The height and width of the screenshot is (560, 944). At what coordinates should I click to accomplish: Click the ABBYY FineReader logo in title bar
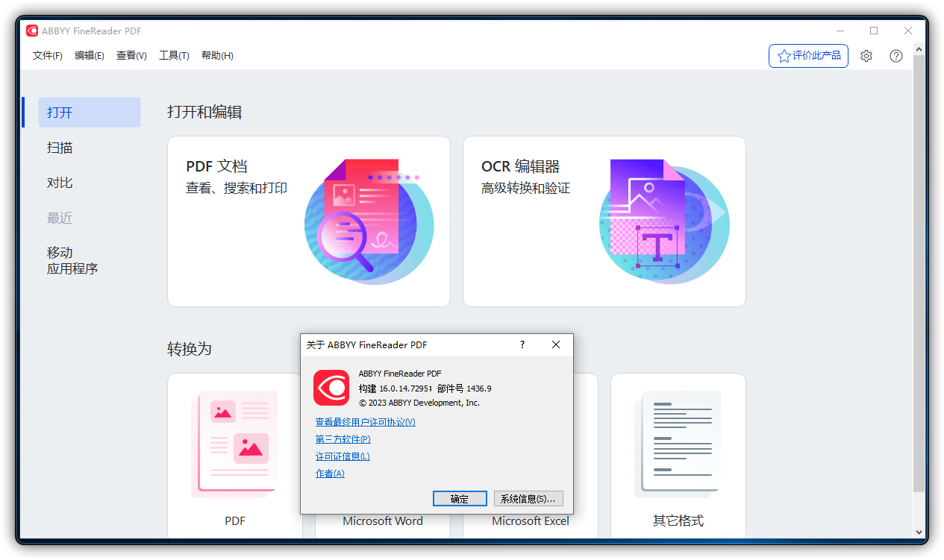pyautogui.click(x=32, y=31)
